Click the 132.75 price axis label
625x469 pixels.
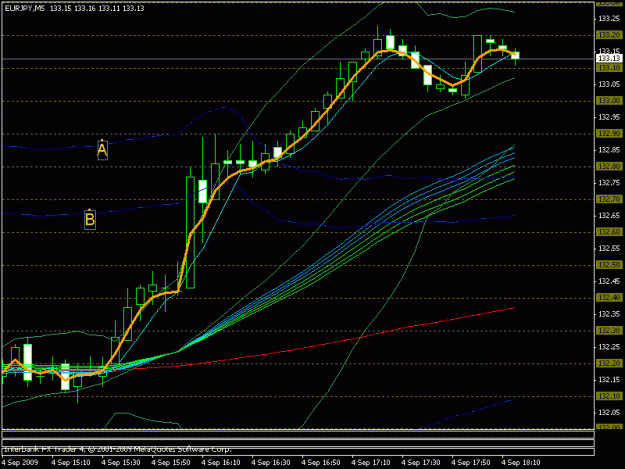(x=609, y=182)
